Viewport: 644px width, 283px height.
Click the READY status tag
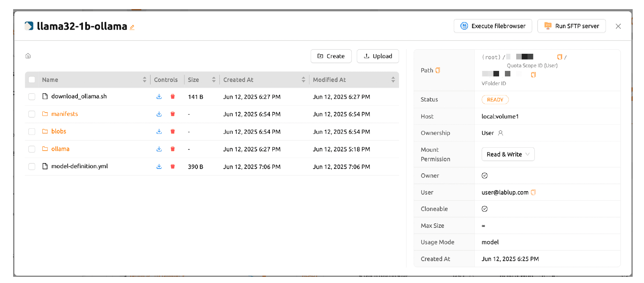(x=495, y=99)
